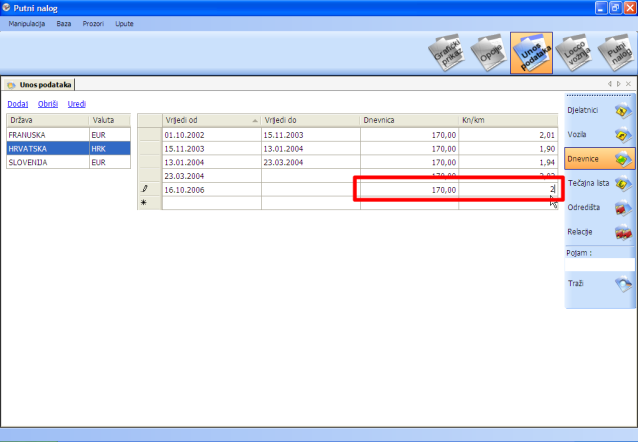Screen dimensions: 639x442
Task: Click the 13.01.2004 Vrijedi od cell
Action: [x=212, y=162]
